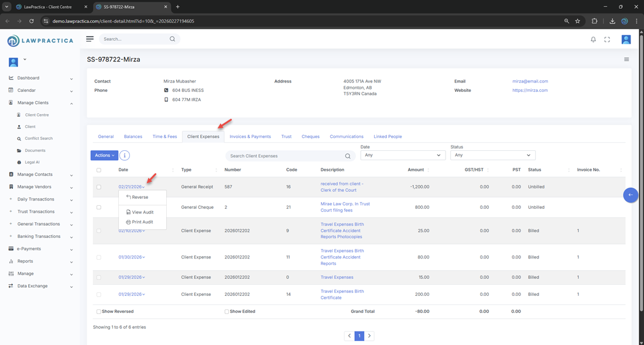This screenshot has width=644, height=345.
Task: Choose Print Audit in the context menu
Action: tap(142, 222)
